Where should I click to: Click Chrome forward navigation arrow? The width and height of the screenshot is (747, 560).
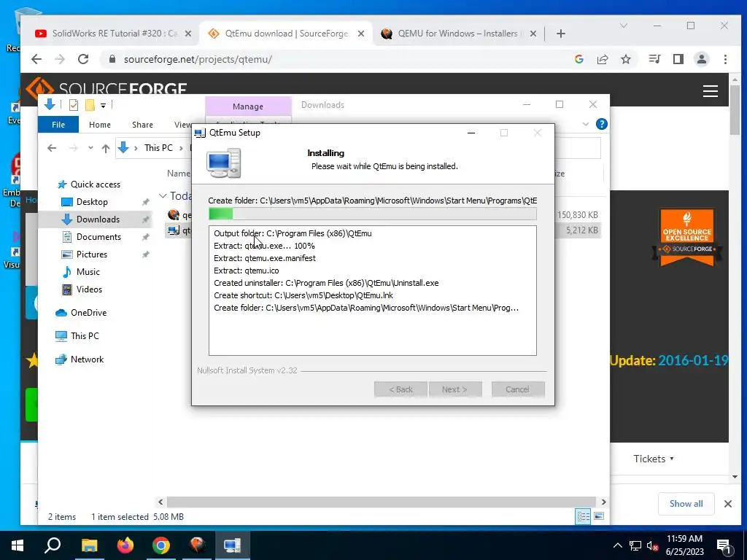pos(60,59)
